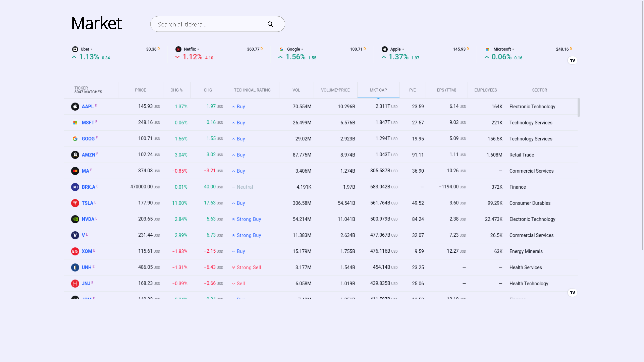644x362 pixels.
Task: Click the search magnifier icon
Action: click(271, 24)
